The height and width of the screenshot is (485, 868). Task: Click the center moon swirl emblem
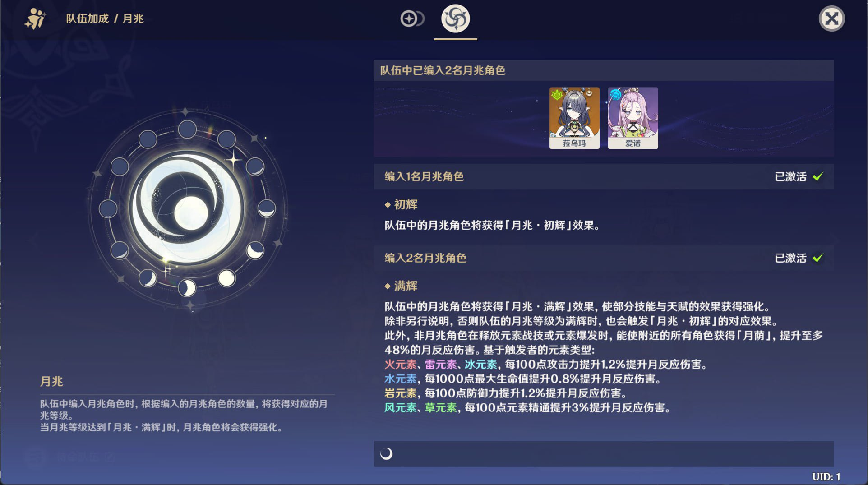[x=189, y=209]
